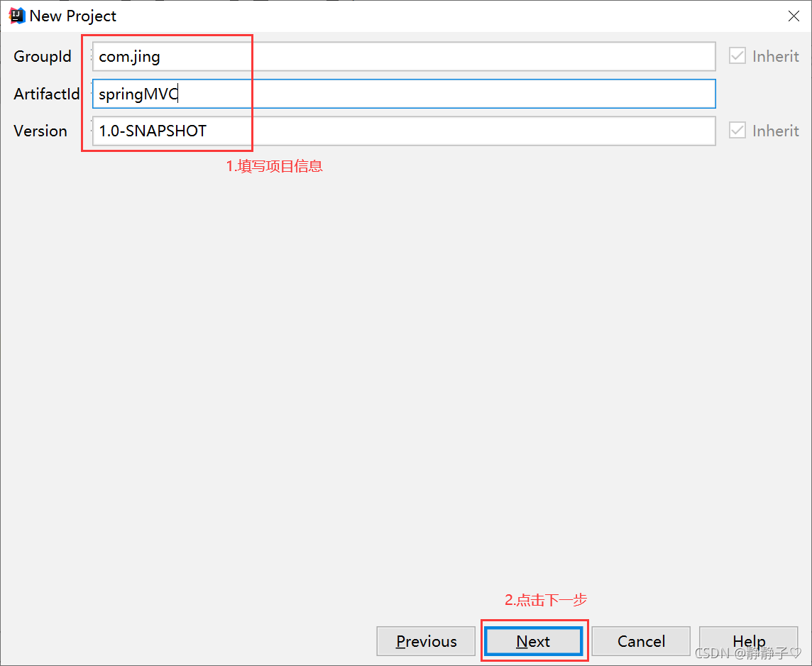Click the GroupId label
Image resolution: width=812 pixels, height=666 pixels.
point(43,56)
